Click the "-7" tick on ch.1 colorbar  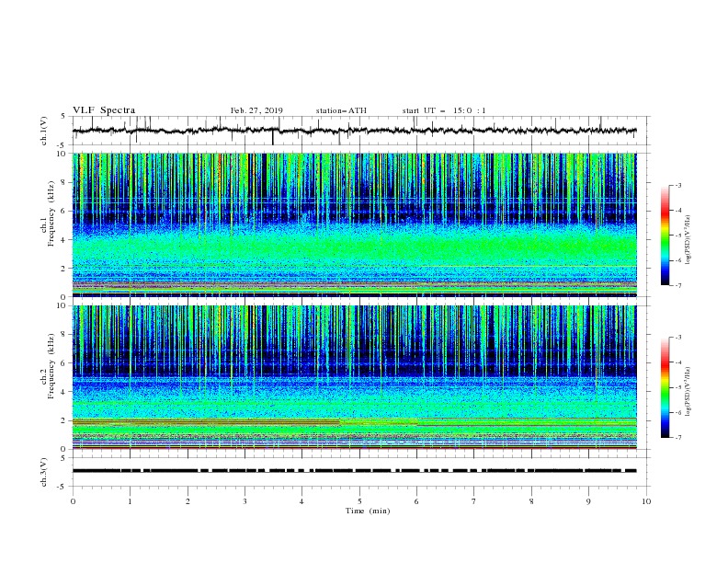(x=678, y=286)
